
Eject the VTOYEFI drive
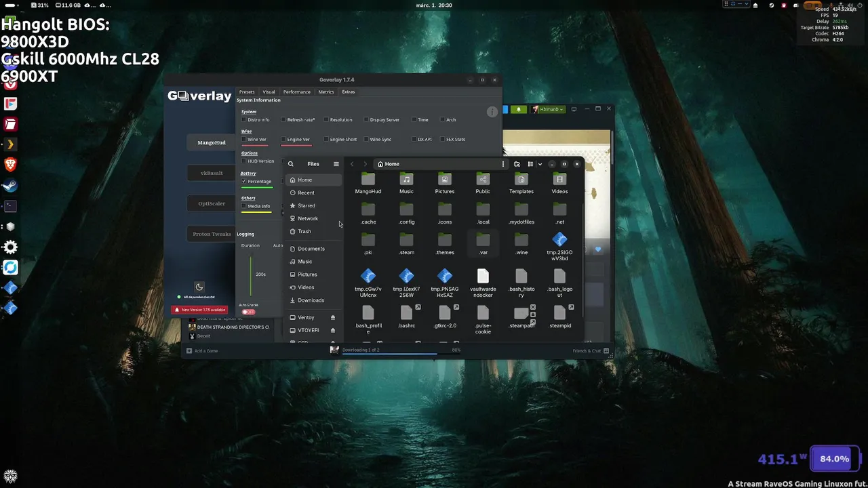point(332,330)
